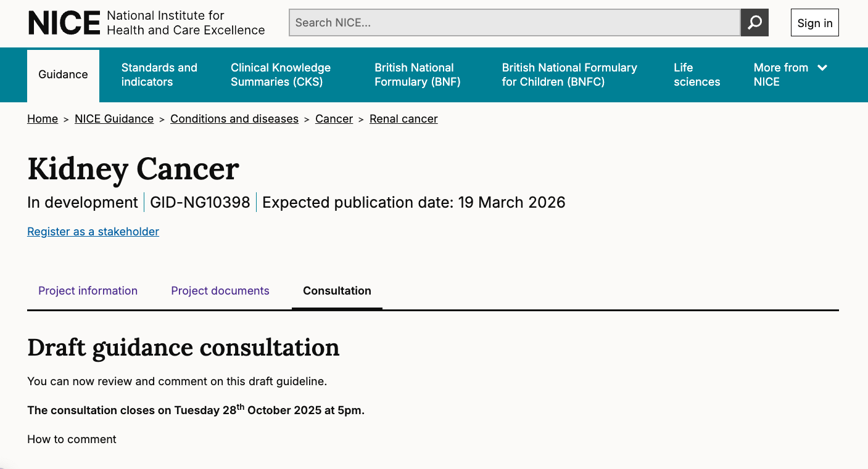Focus the Search NICE input field

tap(515, 23)
